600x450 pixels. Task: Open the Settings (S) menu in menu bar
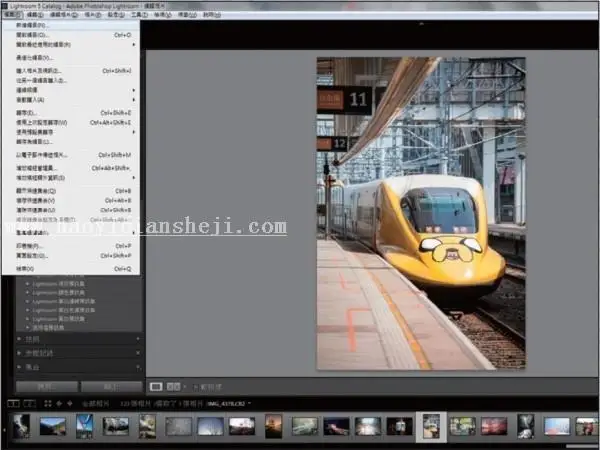(x=116, y=15)
